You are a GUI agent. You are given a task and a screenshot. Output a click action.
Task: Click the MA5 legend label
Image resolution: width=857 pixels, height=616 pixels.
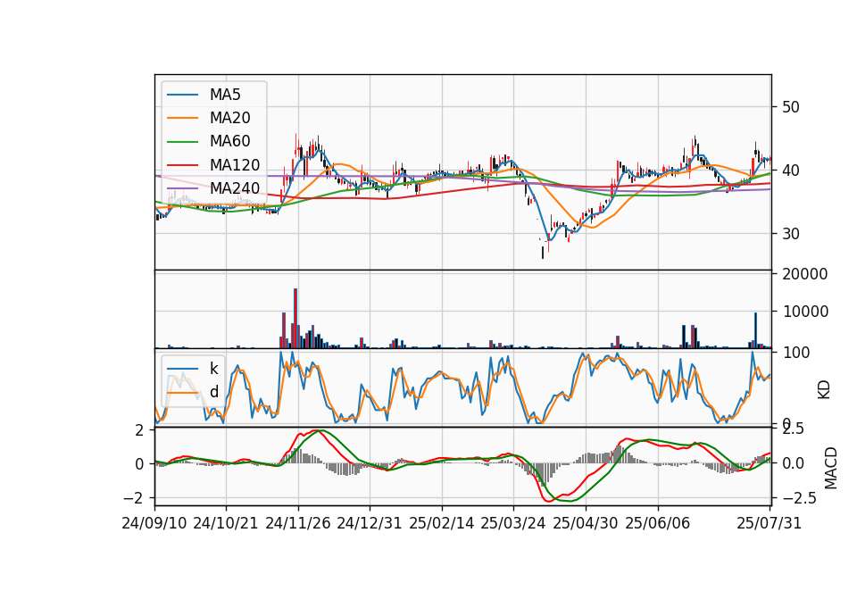pyautogui.click(x=225, y=95)
